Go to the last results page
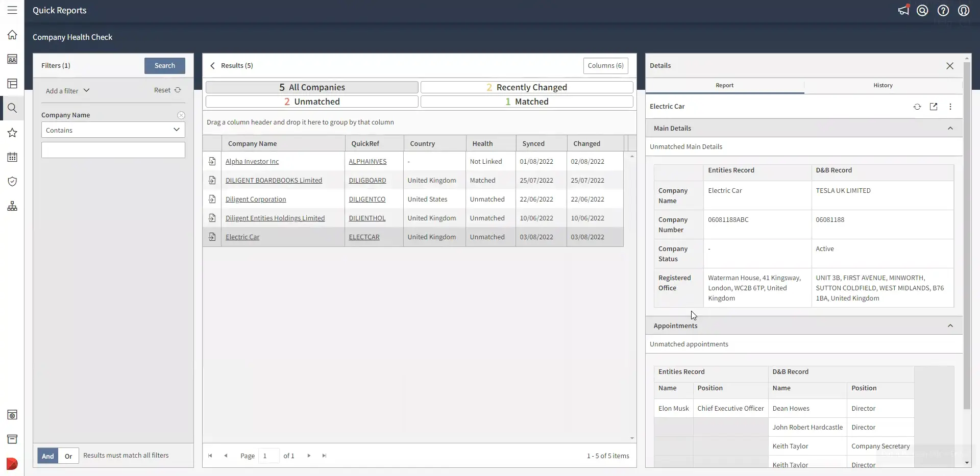980x476 pixels. click(x=324, y=456)
